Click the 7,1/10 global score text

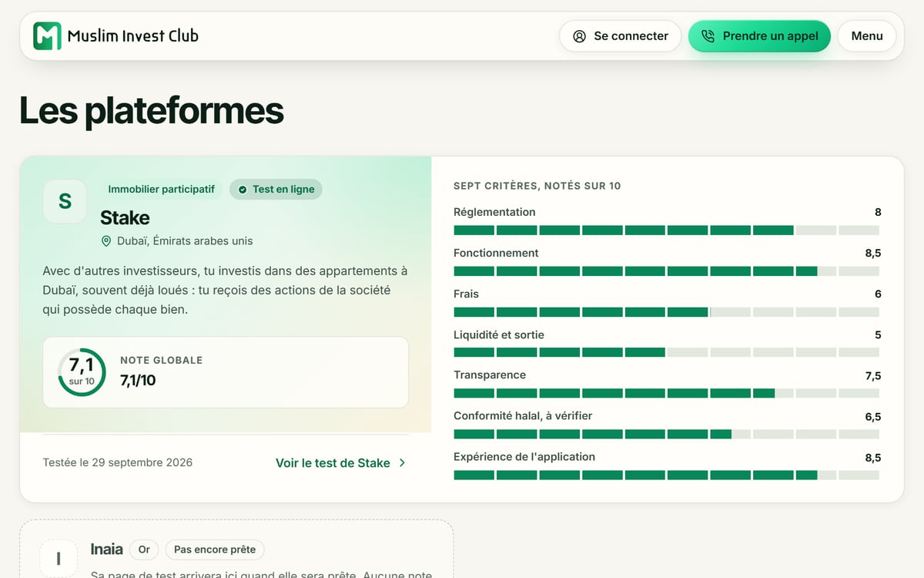(x=138, y=380)
